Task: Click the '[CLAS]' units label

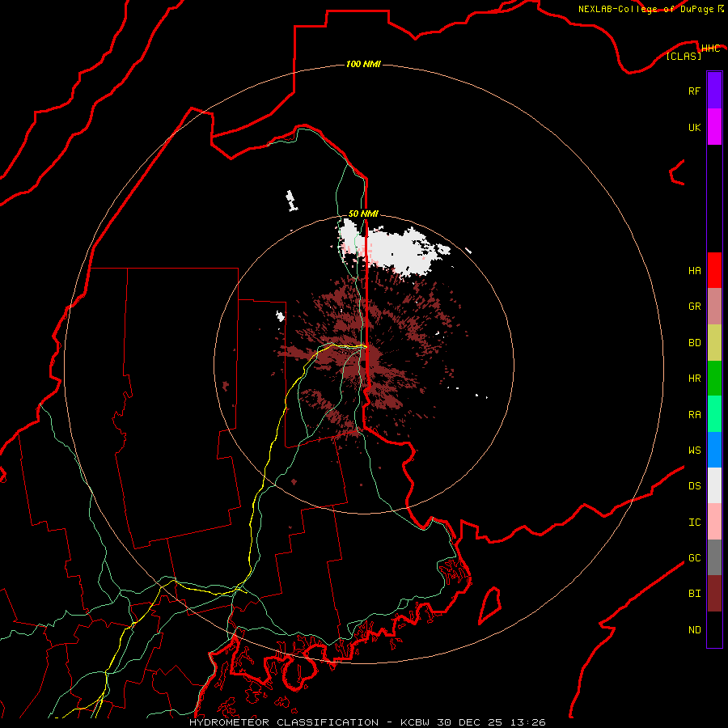Action: 684,56
